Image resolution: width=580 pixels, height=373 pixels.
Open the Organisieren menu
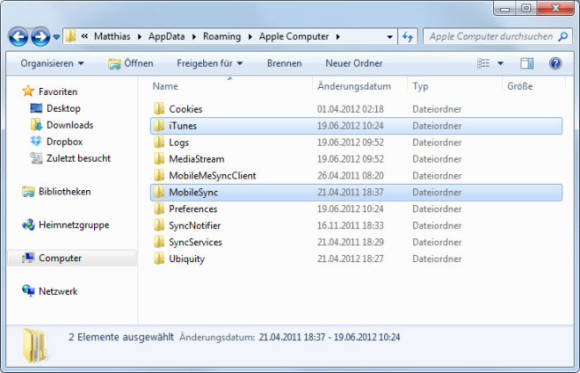(52, 63)
